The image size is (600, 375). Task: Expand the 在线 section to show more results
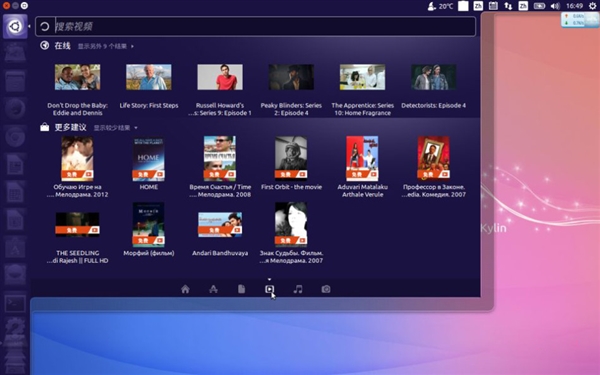[x=106, y=46]
